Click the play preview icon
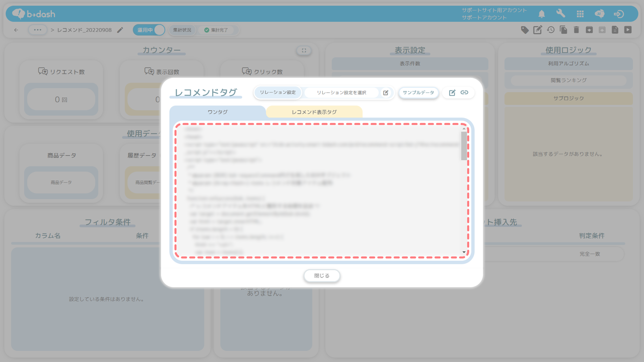This screenshot has height=362, width=644. click(628, 30)
